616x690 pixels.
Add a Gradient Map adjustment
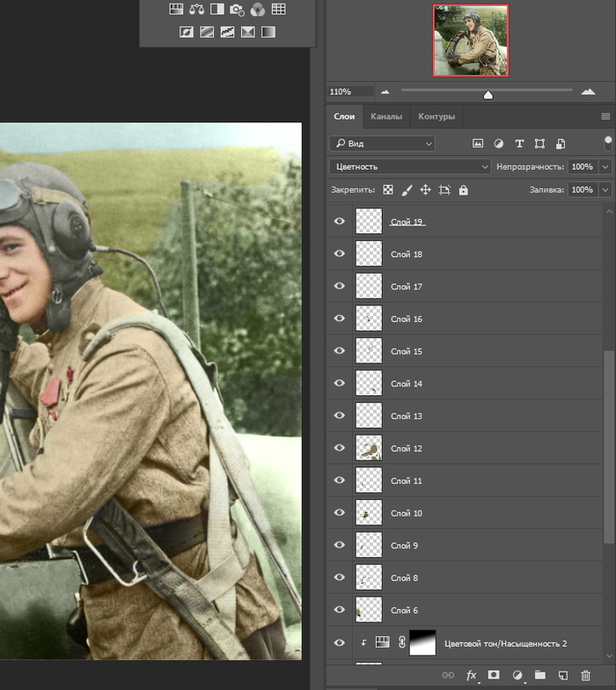pos(268,32)
